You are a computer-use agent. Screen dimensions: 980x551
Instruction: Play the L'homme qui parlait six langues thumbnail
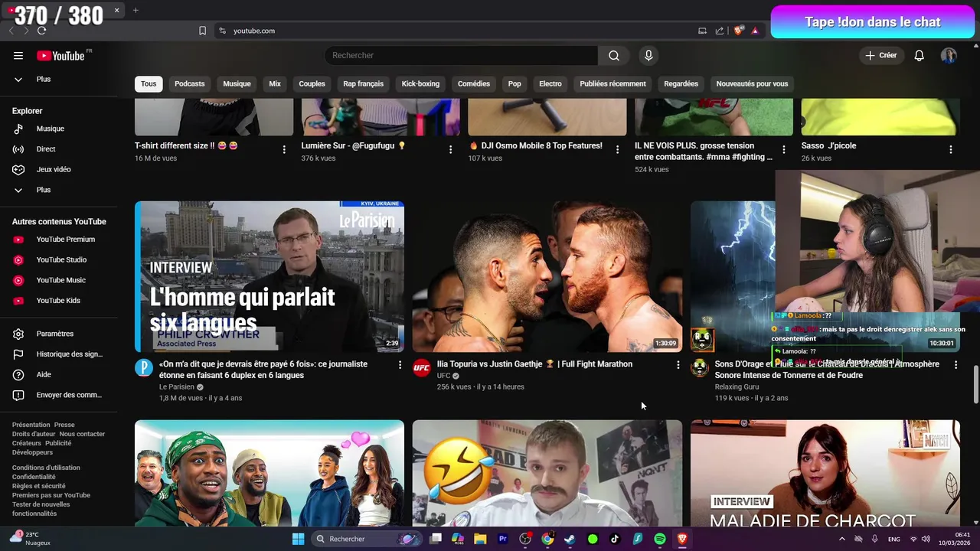pyautogui.click(x=269, y=276)
